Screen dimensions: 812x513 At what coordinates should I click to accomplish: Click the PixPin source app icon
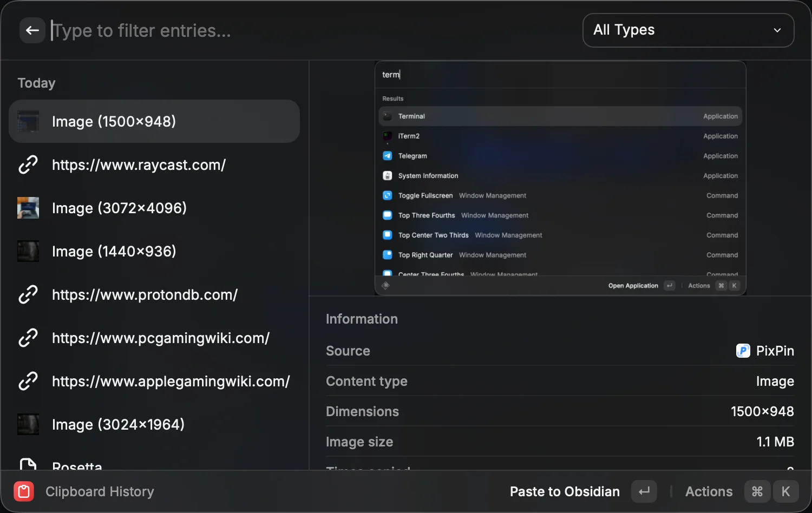[x=743, y=351]
